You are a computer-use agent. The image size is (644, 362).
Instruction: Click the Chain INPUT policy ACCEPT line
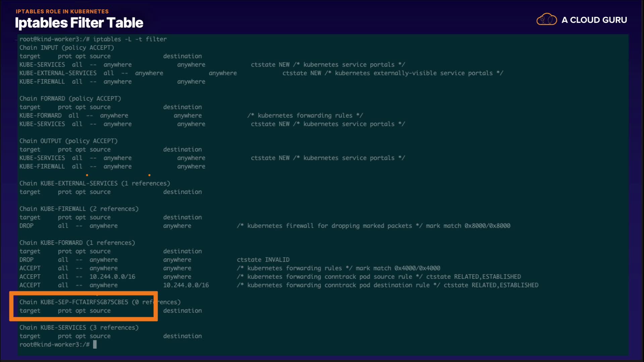click(x=66, y=48)
